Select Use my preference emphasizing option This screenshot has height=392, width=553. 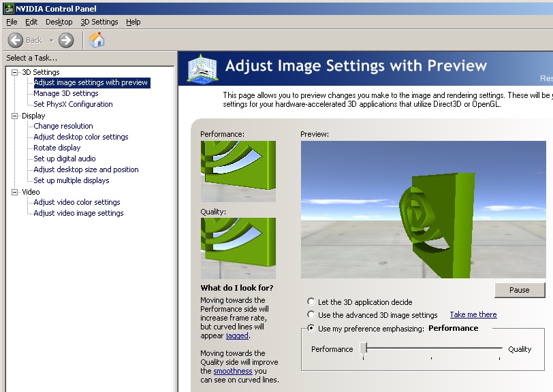[311, 328]
